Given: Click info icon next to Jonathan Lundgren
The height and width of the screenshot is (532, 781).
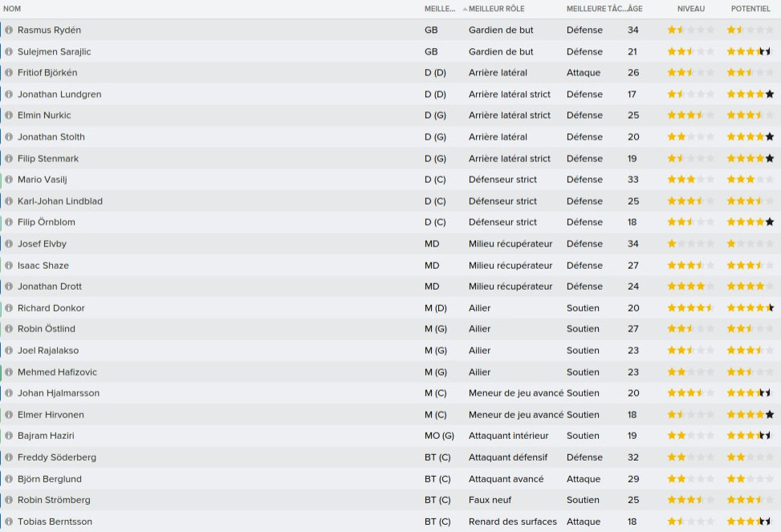Looking at the screenshot, I should point(9,94).
